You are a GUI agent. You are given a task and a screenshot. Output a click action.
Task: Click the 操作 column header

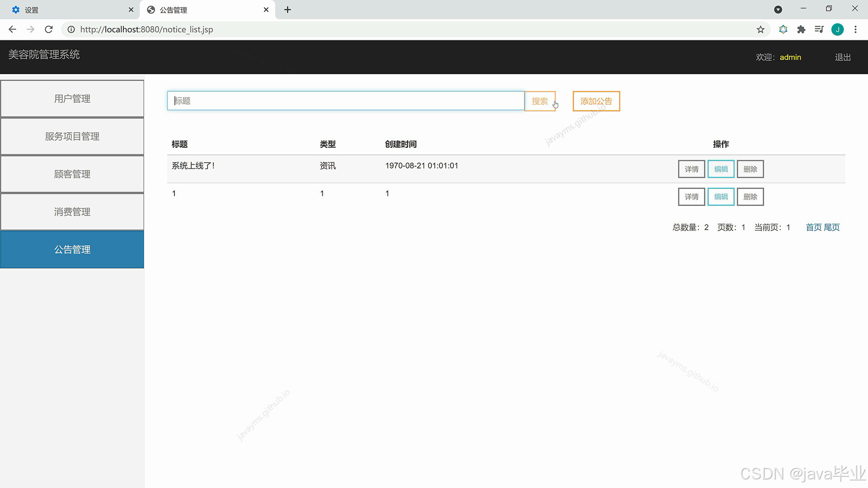tap(721, 144)
